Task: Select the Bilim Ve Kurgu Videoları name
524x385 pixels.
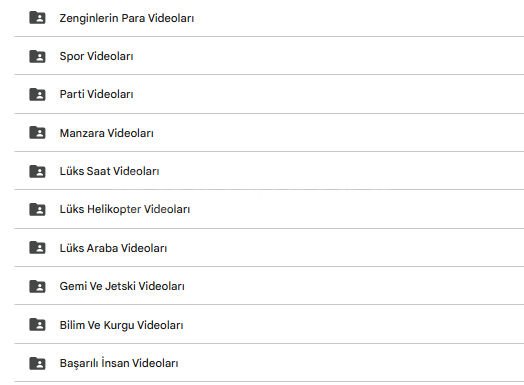Action: (121, 325)
